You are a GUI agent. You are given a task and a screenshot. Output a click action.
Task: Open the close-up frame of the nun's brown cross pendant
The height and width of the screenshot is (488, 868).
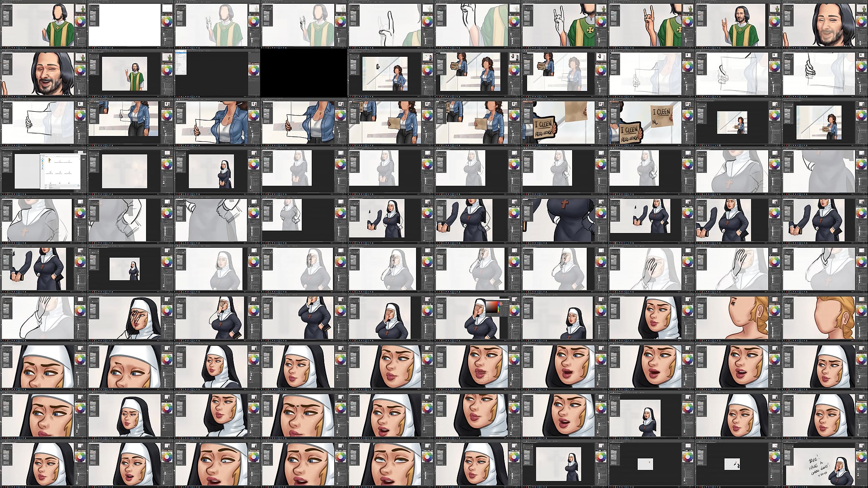(x=564, y=219)
